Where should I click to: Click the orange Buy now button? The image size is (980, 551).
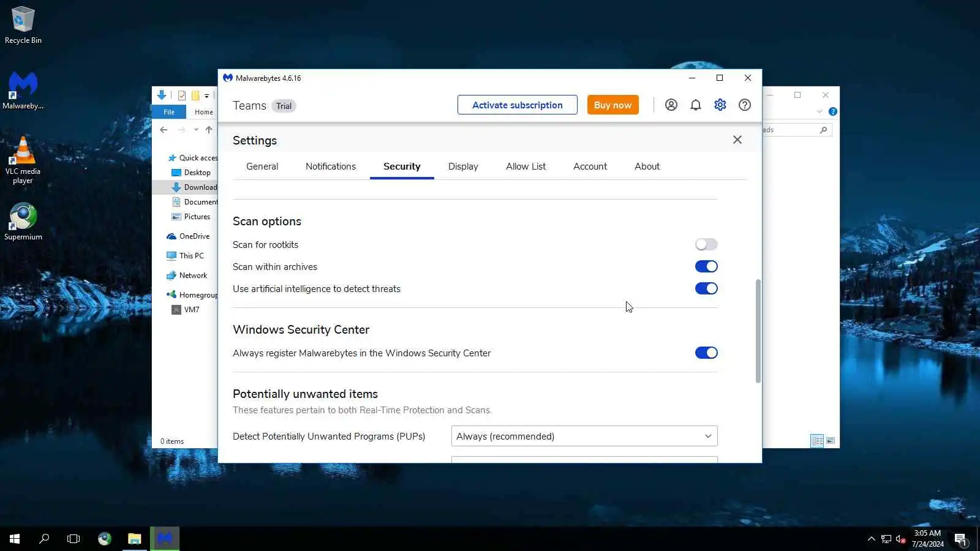coord(612,105)
